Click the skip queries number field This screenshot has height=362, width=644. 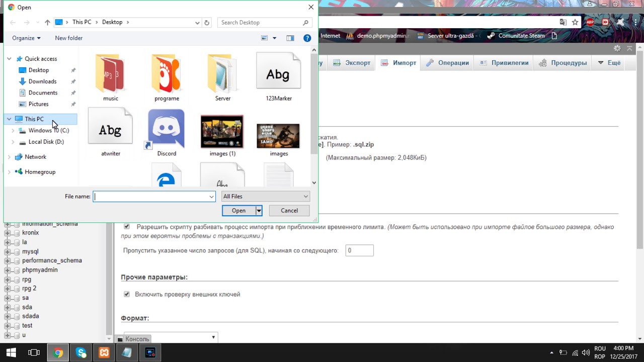coord(359,250)
